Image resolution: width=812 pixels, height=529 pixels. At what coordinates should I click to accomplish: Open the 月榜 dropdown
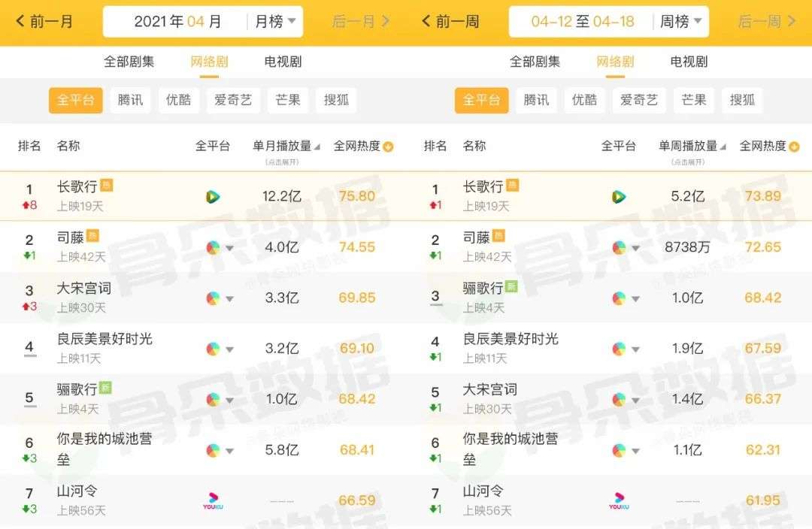275,22
